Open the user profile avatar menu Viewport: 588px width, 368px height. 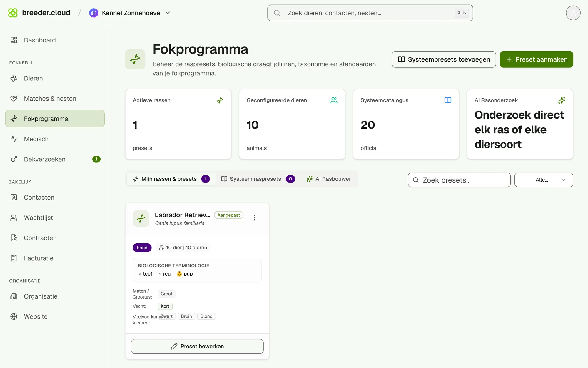[x=573, y=13]
